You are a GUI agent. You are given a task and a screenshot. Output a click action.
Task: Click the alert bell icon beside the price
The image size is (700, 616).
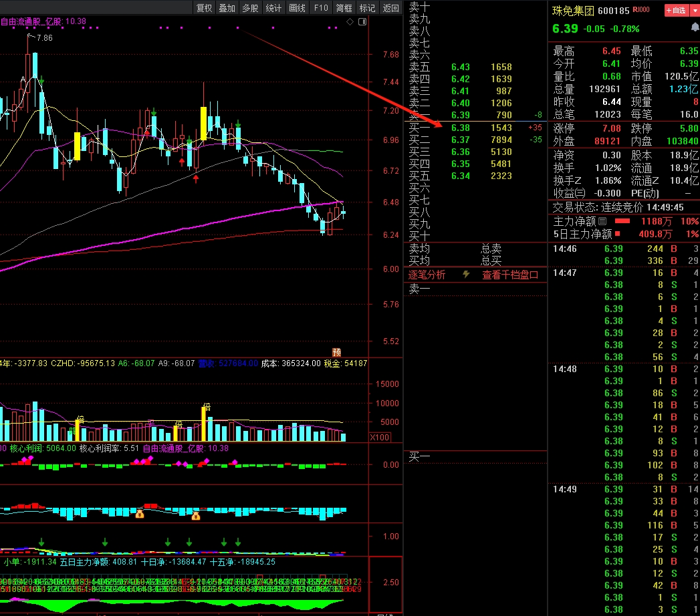[x=695, y=28]
